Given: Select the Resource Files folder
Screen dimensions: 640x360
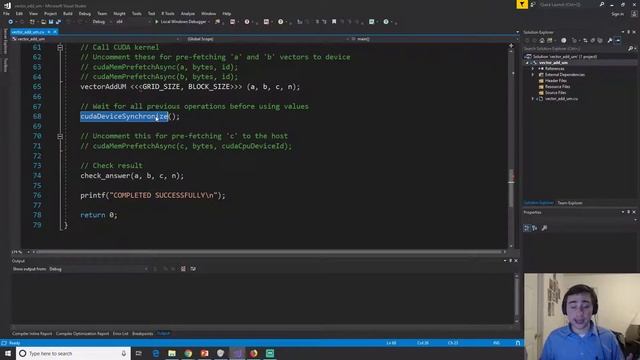Looking at the screenshot, I should tap(557, 87).
